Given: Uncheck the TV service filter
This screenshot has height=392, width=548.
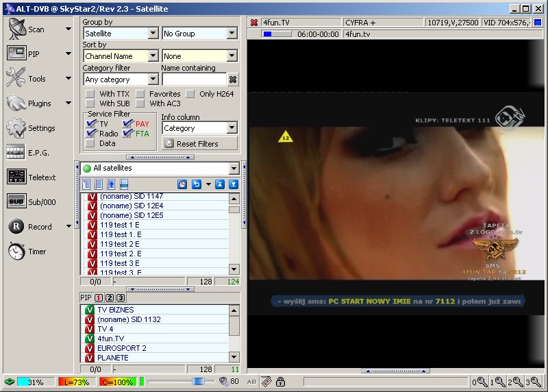Looking at the screenshot, I should pos(91,124).
